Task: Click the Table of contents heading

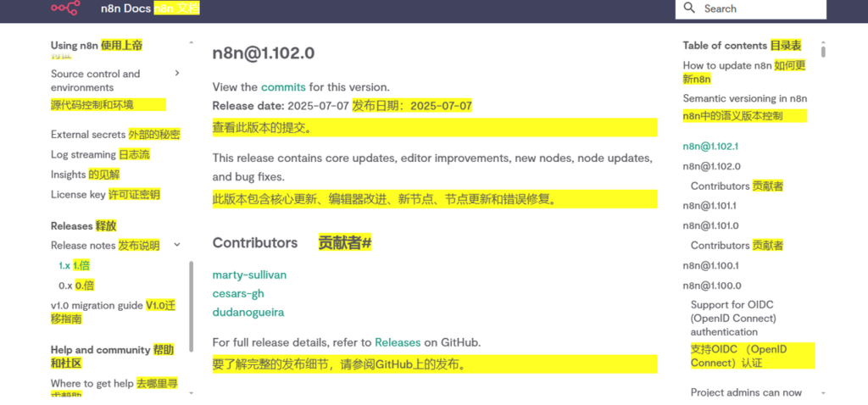Action: pos(726,46)
